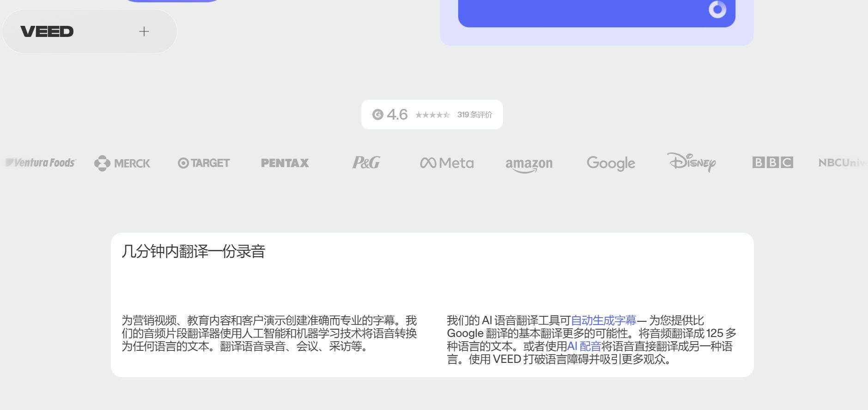Click the Ventura Foods logo
Viewport: 868px width, 410px height.
point(41,163)
